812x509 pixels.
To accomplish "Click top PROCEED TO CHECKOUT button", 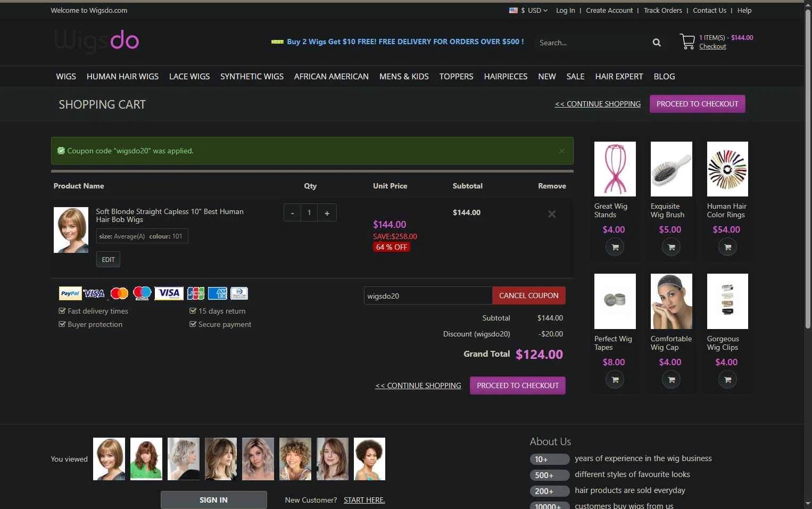I will pyautogui.click(x=697, y=104).
